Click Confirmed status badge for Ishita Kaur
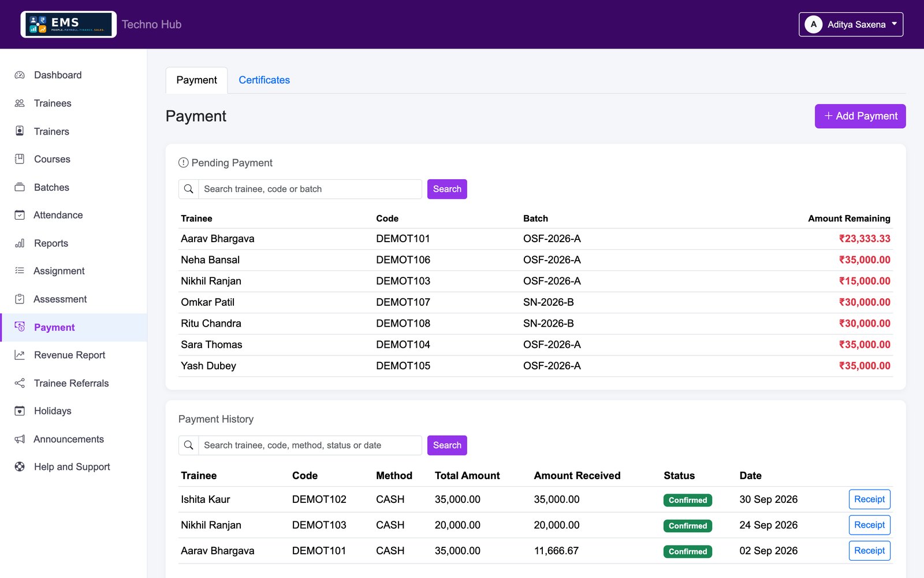This screenshot has width=924, height=578. pyautogui.click(x=687, y=500)
